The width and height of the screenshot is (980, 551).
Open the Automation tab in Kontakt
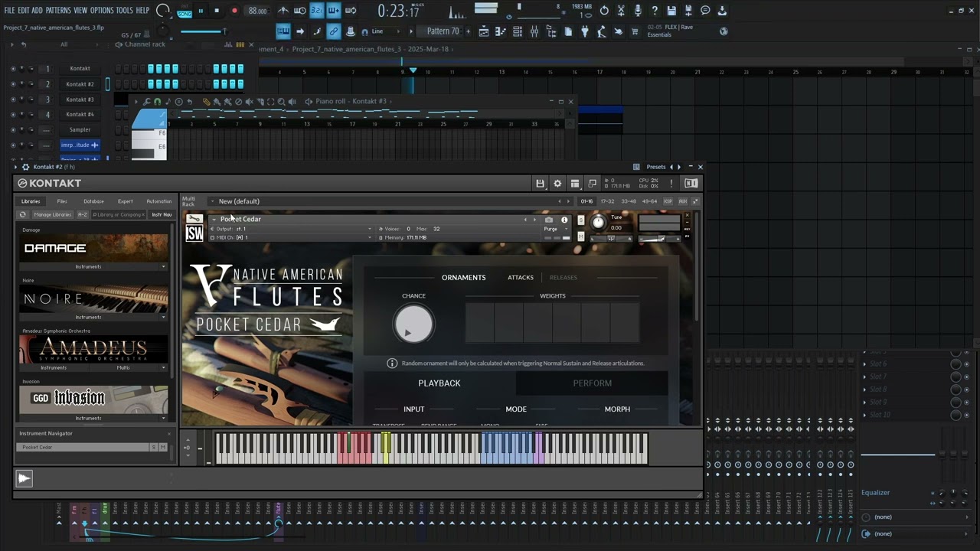tap(158, 201)
